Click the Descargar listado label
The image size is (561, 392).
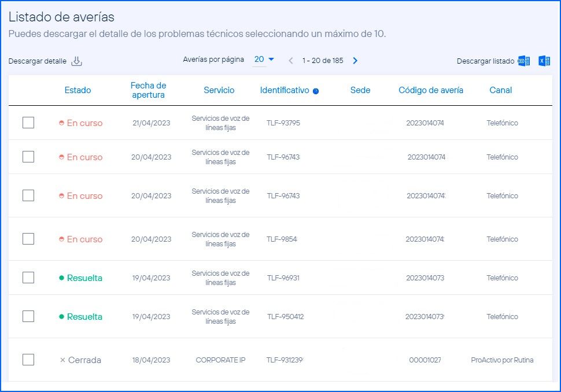[485, 61]
